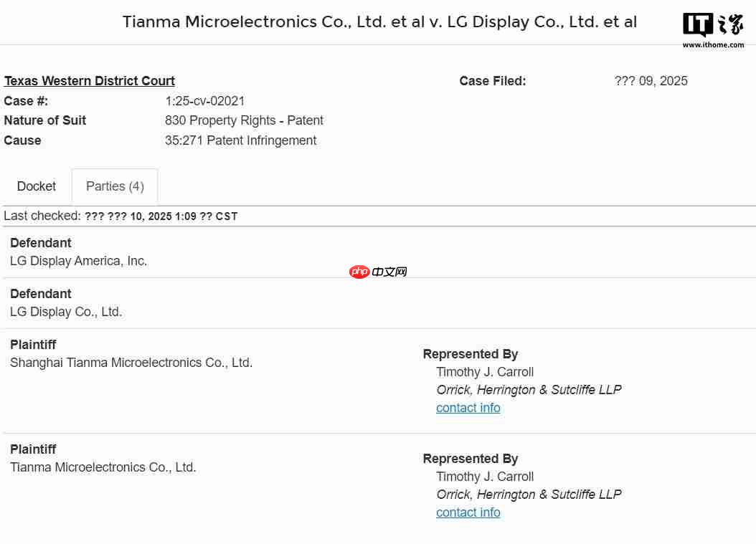Click the 35:271 Patent Infringement cause
The image size is (756, 544).
pos(240,140)
